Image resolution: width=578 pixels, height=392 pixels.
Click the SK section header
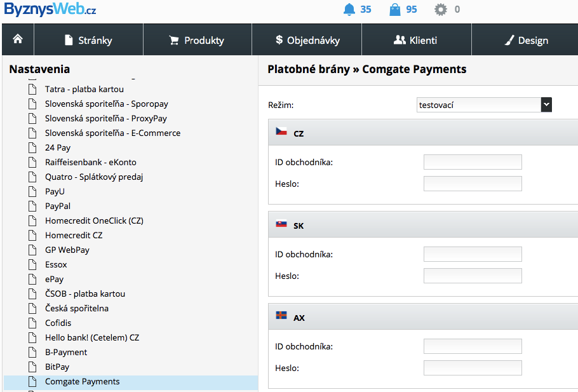423,224
